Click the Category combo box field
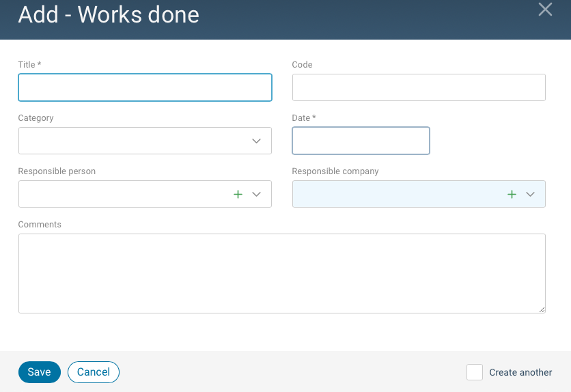Screen dimensions: 571x392 click(130, 141)
